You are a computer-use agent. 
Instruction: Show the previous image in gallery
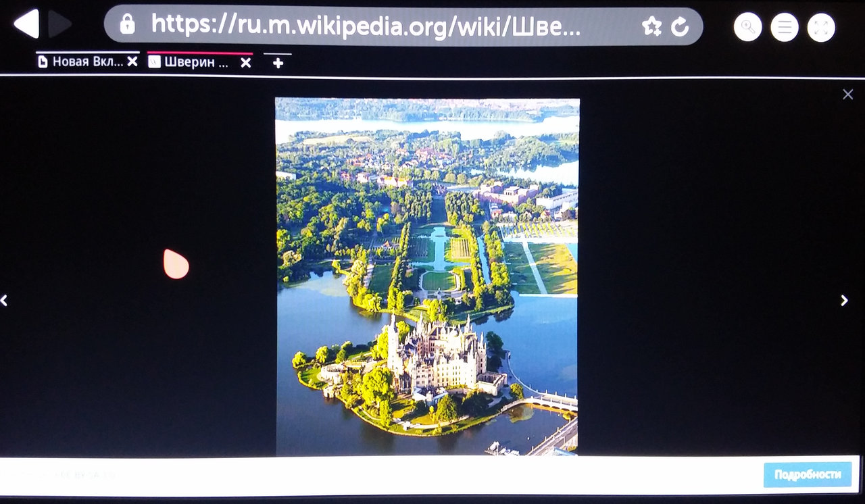click(x=5, y=300)
